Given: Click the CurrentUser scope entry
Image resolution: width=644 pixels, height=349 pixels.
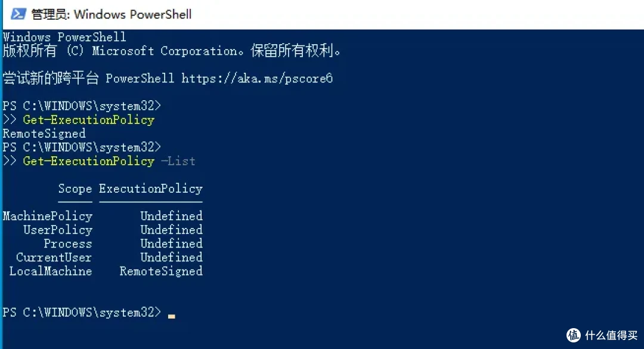Looking at the screenshot, I should coord(54,257).
